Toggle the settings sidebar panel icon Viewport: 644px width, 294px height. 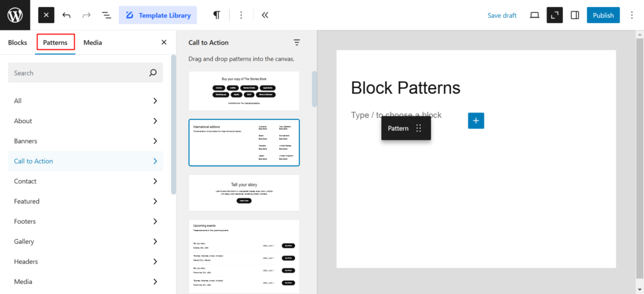coord(575,15)
